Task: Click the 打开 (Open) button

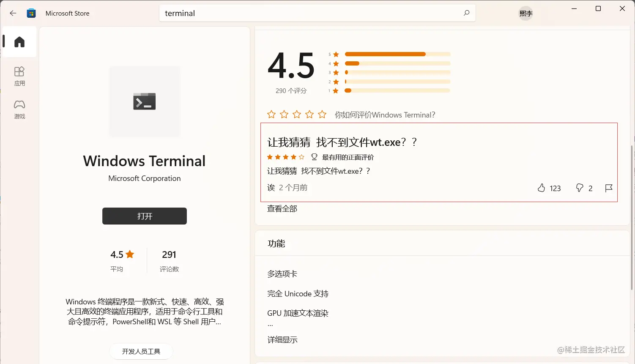Action: [x=145, y=216]
